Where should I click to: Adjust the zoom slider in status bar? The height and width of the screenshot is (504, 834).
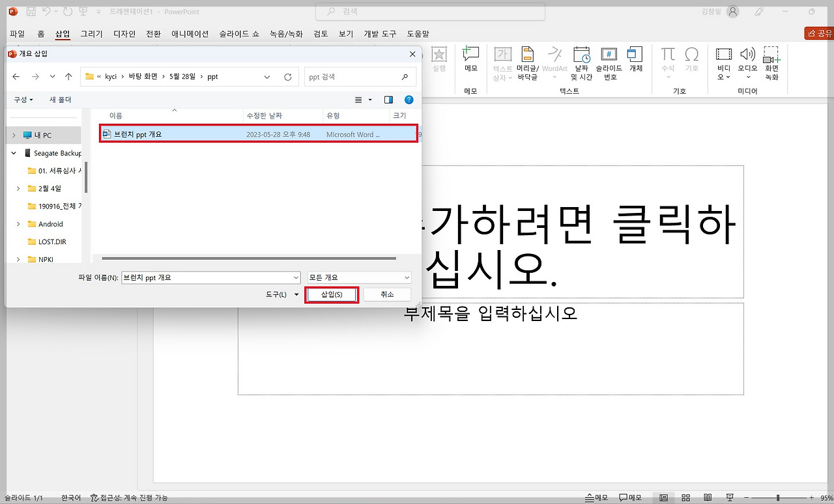(779, 497)
